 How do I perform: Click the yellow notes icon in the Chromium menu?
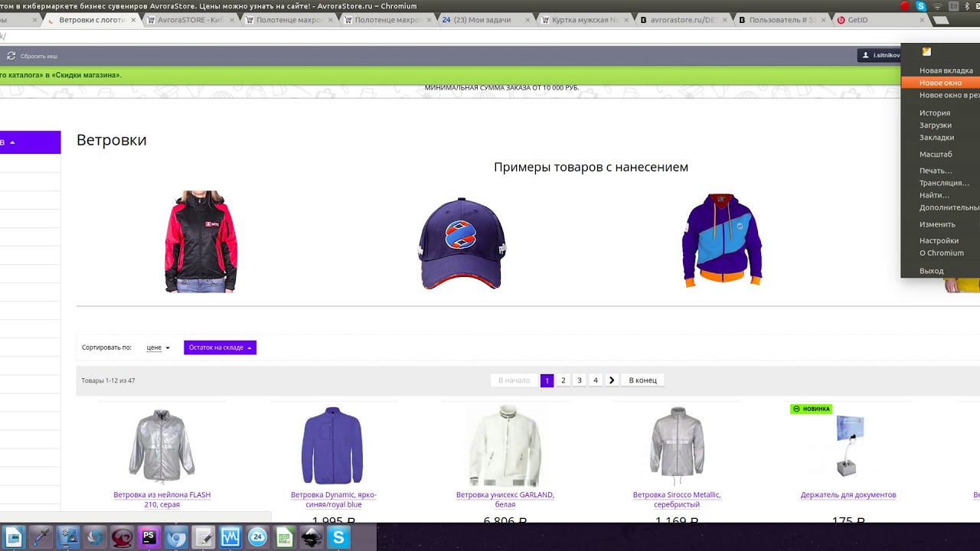coord(926,52)
